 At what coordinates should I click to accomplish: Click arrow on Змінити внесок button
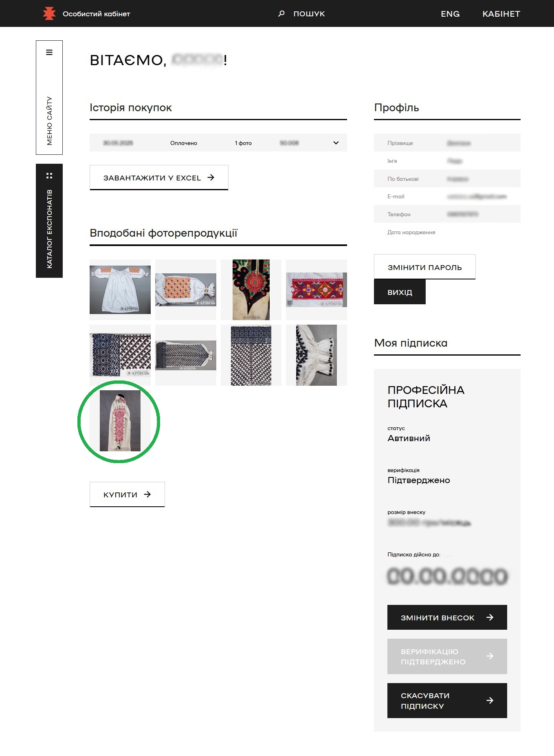[x=490, y=618]
